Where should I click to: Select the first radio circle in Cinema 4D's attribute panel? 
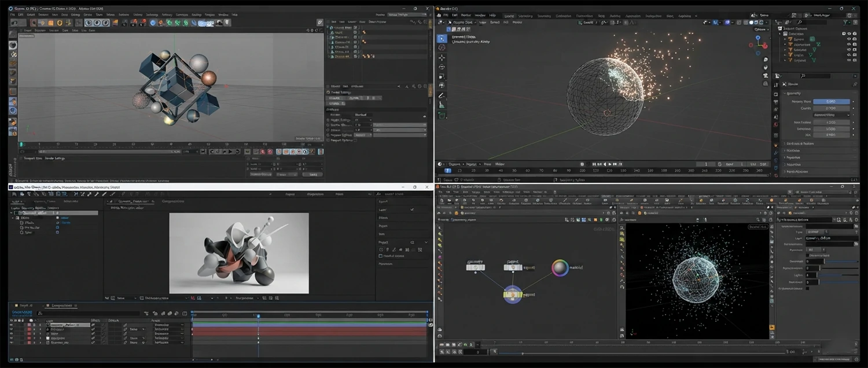click(x=328, y=120)
